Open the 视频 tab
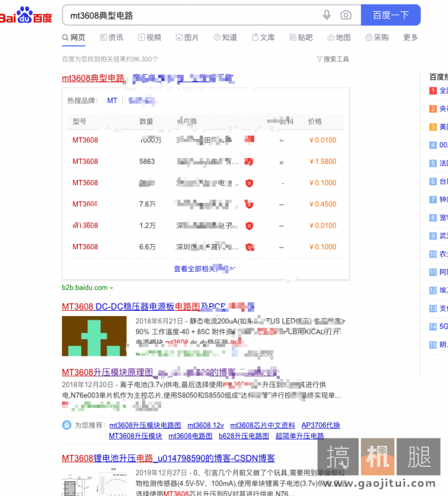The height and width of the screenshot is (496, 448). point(149,38)
